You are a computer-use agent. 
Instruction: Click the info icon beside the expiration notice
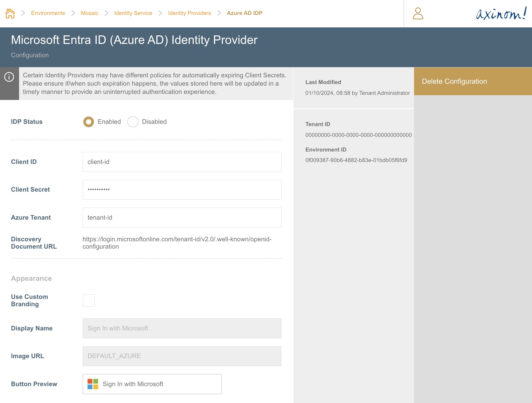pyautogui.click(x=9, y=77)
